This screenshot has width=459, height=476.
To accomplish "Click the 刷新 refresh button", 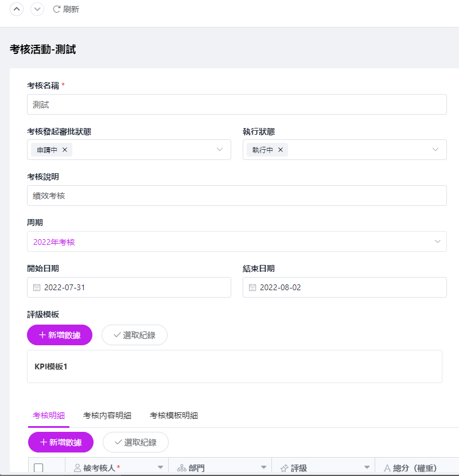I will click(x=66, y=9).
